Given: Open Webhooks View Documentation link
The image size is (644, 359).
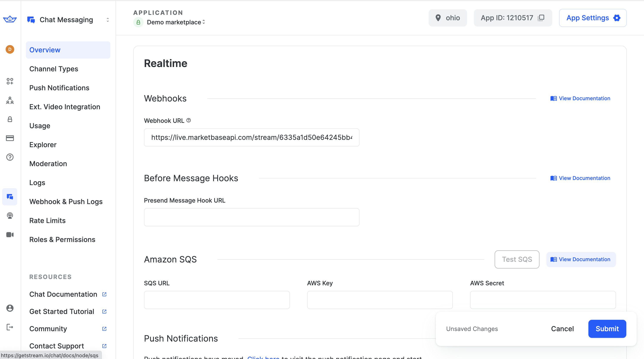Looking at the screenshot, I should tap(580, 98).
